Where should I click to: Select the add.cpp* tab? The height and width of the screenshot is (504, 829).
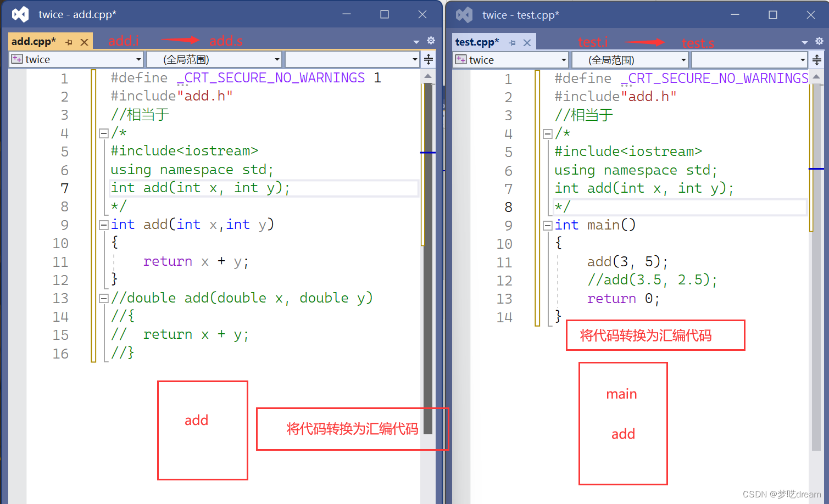click(34, 42)
